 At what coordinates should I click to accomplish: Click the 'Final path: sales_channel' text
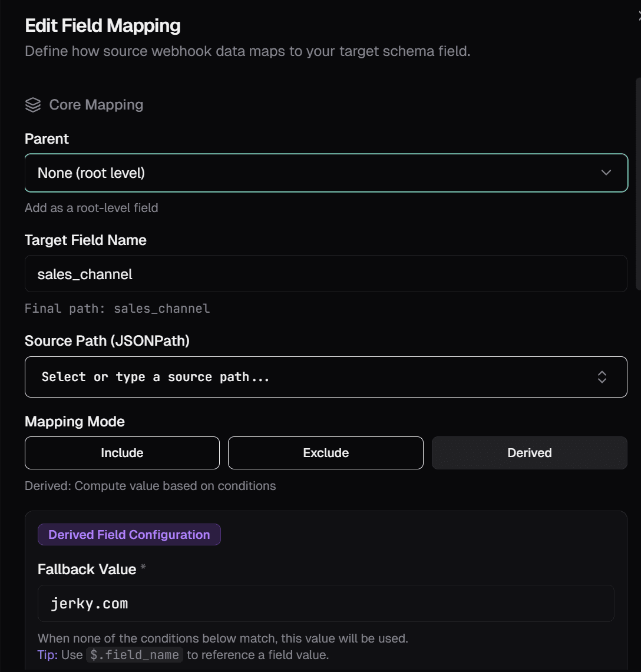[x=117, y=309]
